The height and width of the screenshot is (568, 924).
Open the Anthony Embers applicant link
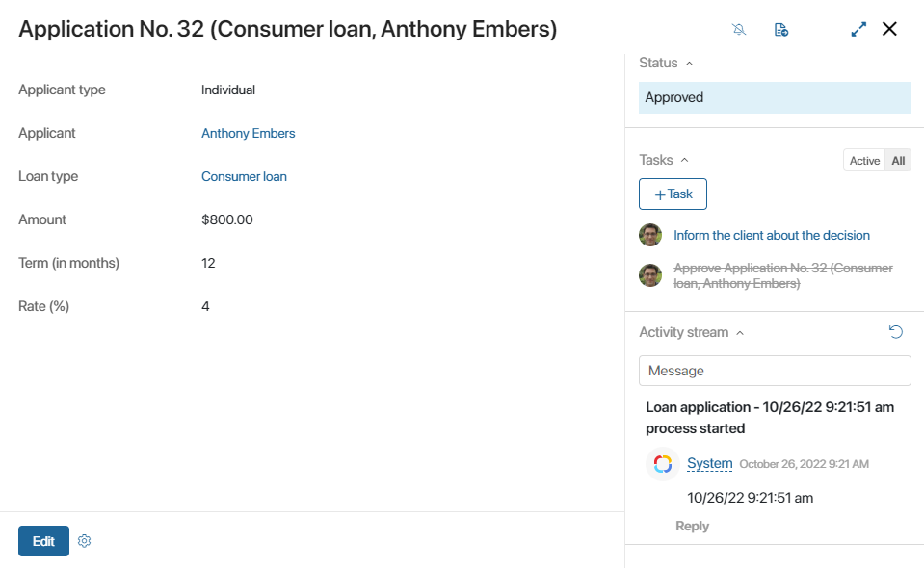point(248,133)
